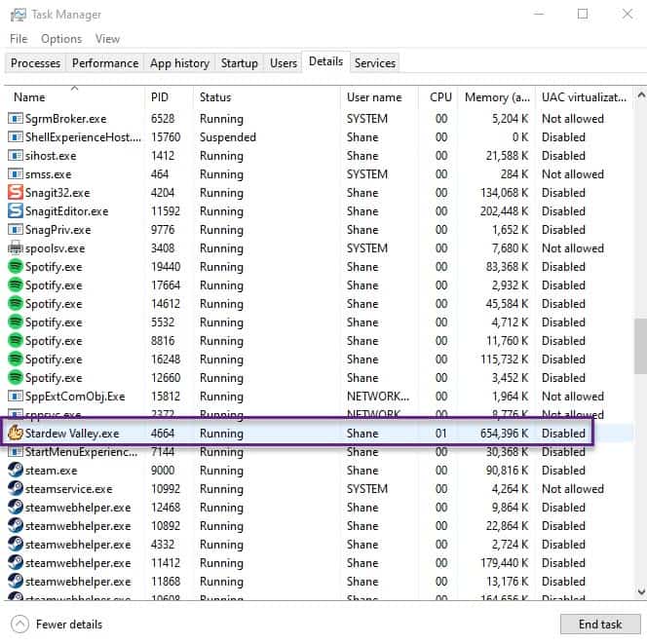Click the spoolsv.exe printer icon
647x644 pixels.
tap(16, 247)
